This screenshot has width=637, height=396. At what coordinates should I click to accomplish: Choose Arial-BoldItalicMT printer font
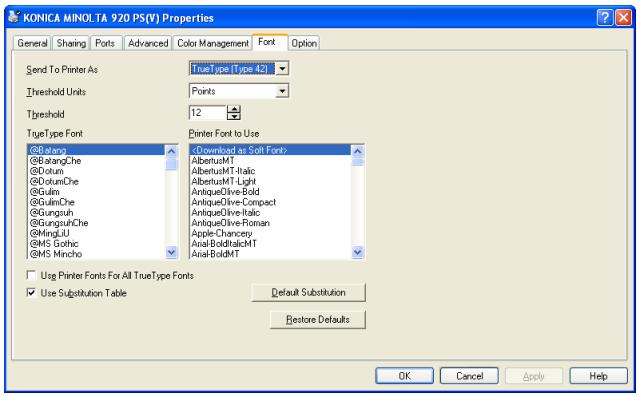(x=270, y=243)
